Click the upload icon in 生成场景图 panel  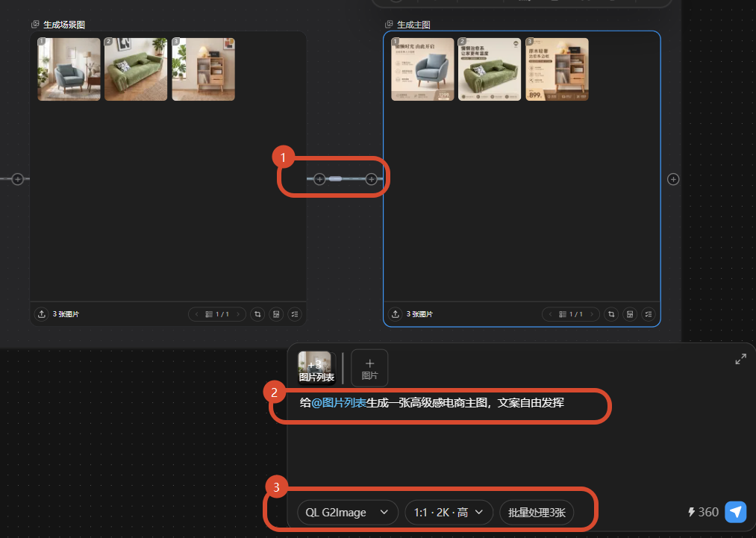42,314
